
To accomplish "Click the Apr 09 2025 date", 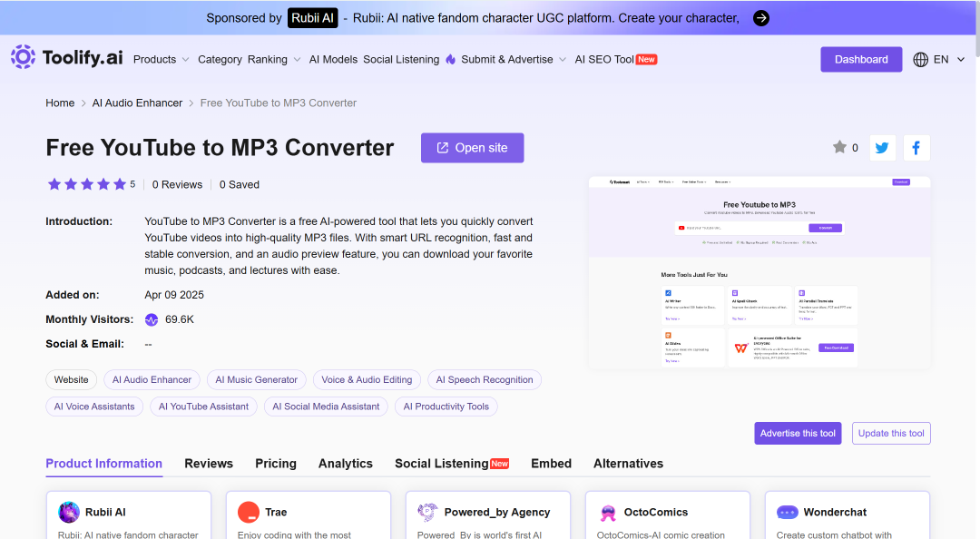I will pyautogui.click(x=174, y=295).
